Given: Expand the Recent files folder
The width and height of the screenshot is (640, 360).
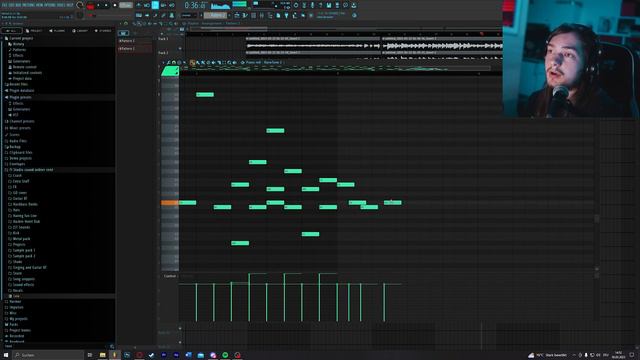Looking at the screenshot, I should tap(18, 84).
